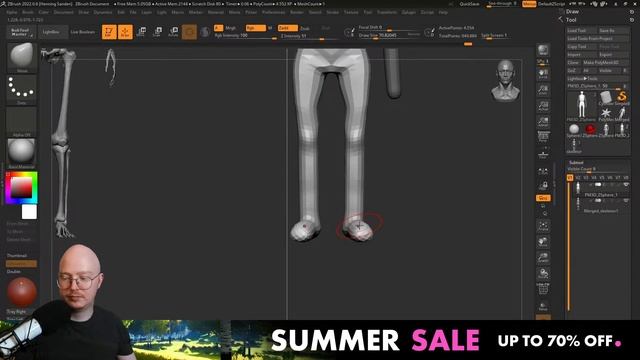
Task: Enable Mrgb paint mode
Action: pyautogui.click(x=231, y=28)
